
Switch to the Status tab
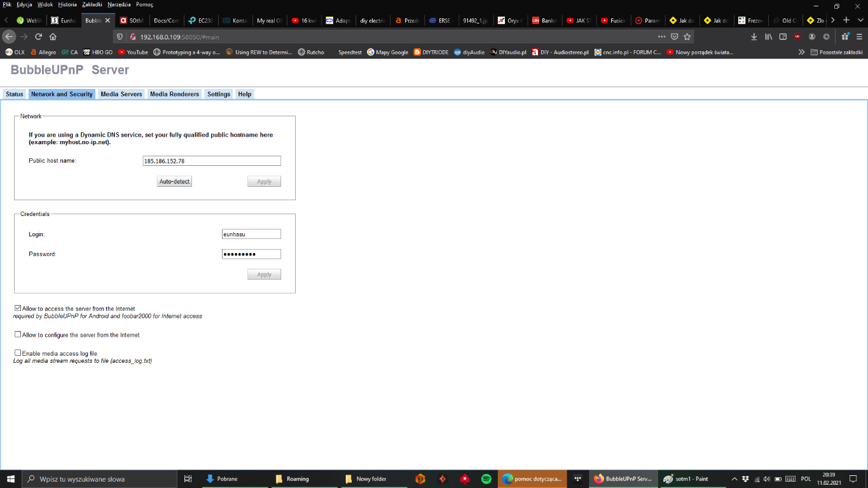14,94
